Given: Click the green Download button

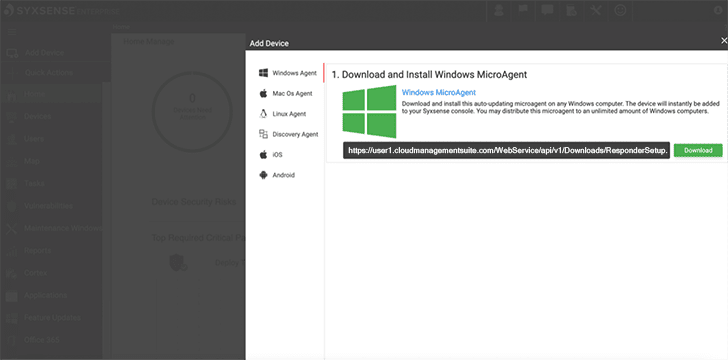Looking at the screenshot, I should 698,150.
